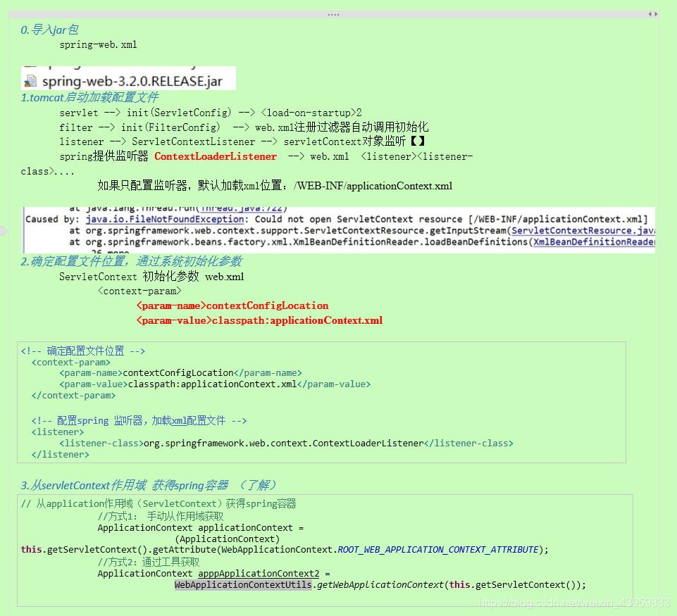Click variable 'apppApplicationContext2'
This screenshot has width=677, height=616.
[x=259, y=574]
